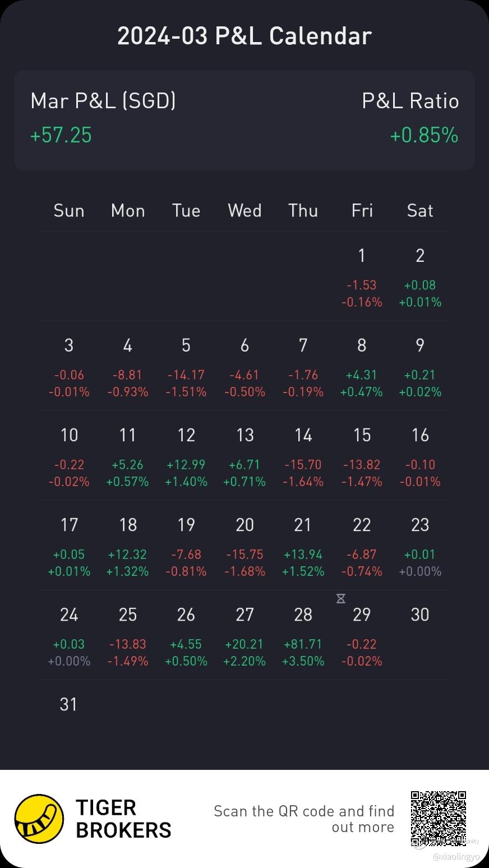Click 'Scan the QR code and find out more'
The width and height of the screenshot is (489, 868).
304,819
